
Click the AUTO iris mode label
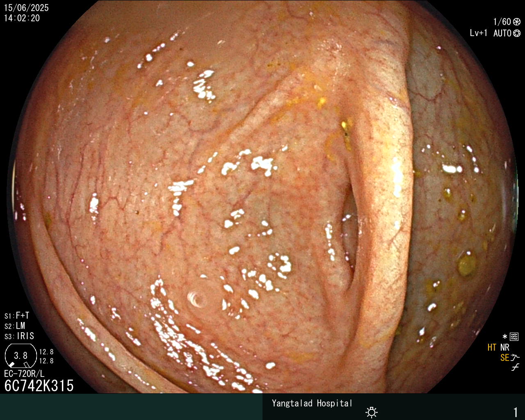pos(502,33)
